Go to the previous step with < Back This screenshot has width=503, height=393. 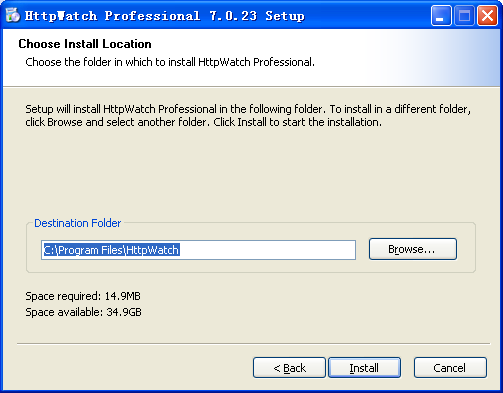coord(289,368)
